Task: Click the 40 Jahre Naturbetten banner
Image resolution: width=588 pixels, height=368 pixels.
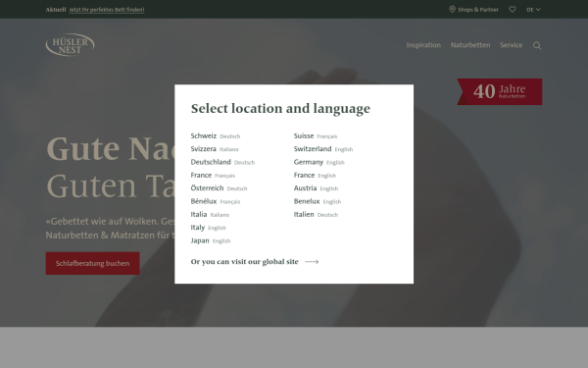Action: pos(500,91)
